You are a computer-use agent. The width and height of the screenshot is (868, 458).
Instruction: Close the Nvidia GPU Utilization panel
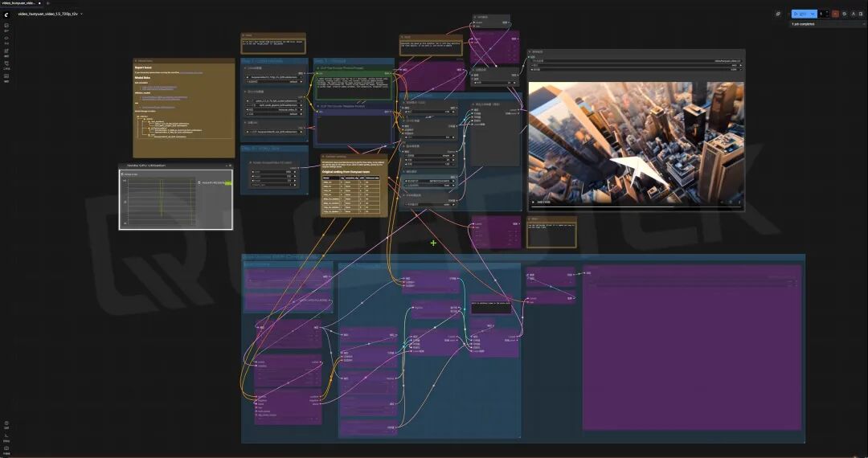point(231,166)
